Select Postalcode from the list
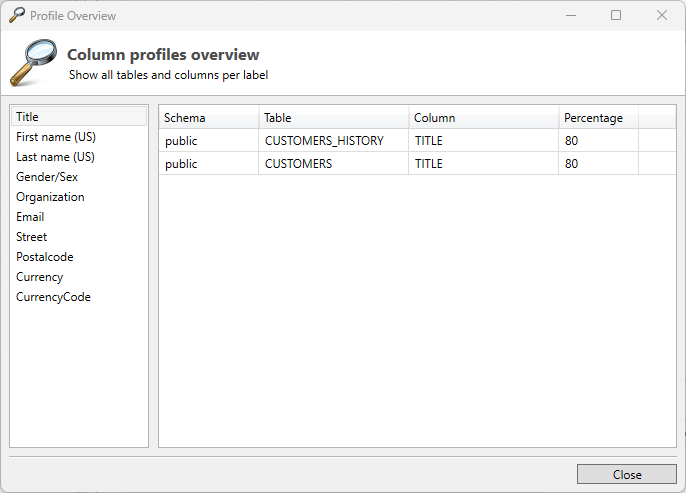 44,257
